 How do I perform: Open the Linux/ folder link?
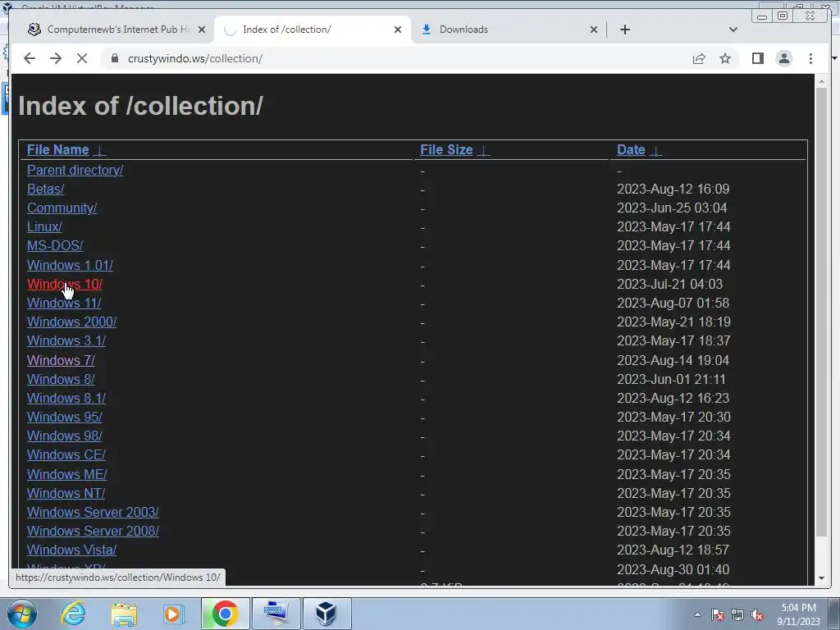point(44,226)
